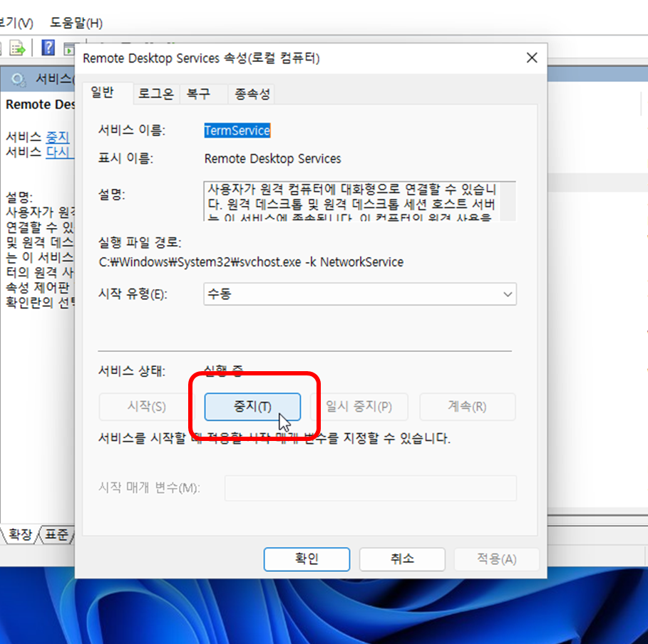Close the Remote Desktop Services properties dialog
648x644 pixels.
coord(532,58)
